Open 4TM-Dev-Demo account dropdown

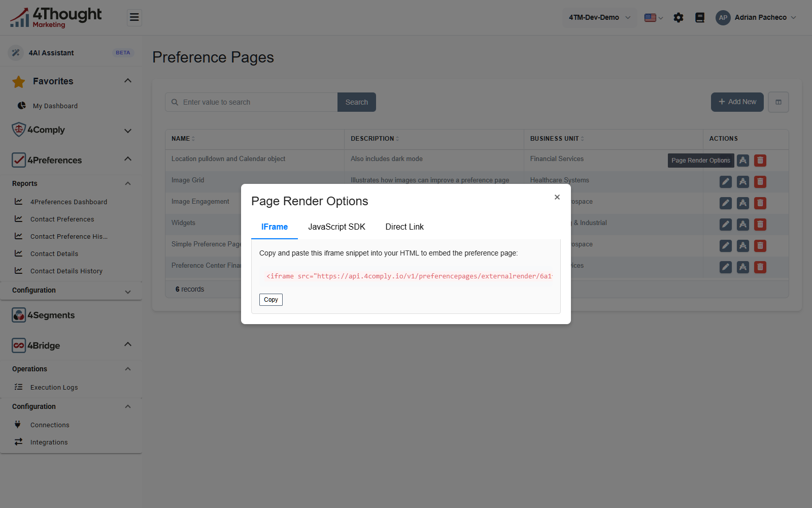click(x=599, y=17)
